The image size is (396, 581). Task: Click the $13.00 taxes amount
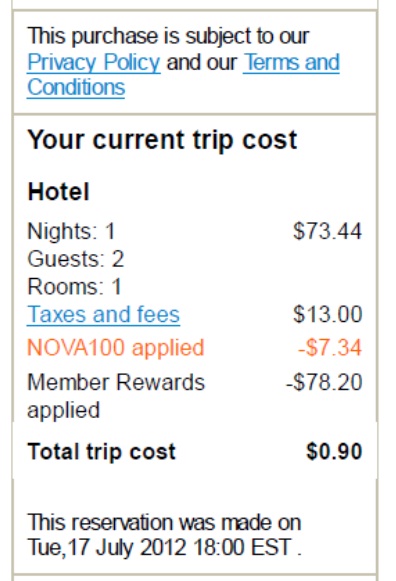click(x=327, y=315)
